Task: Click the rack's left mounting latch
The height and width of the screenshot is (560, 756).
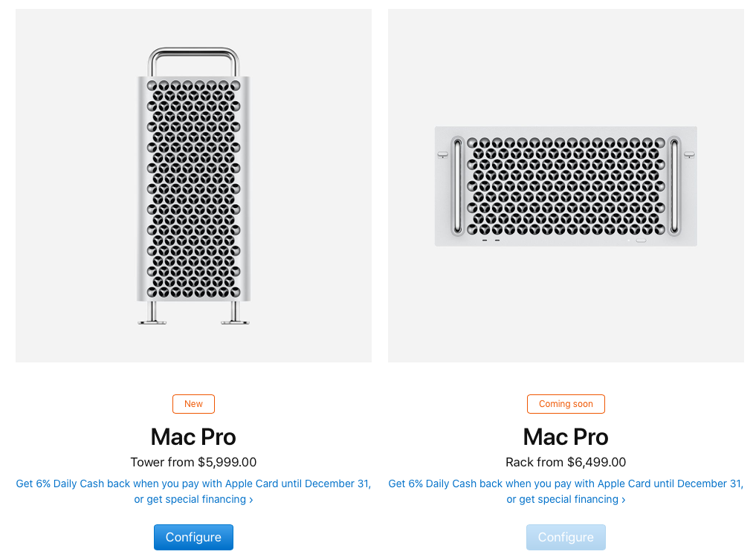Action: point(442,155)
